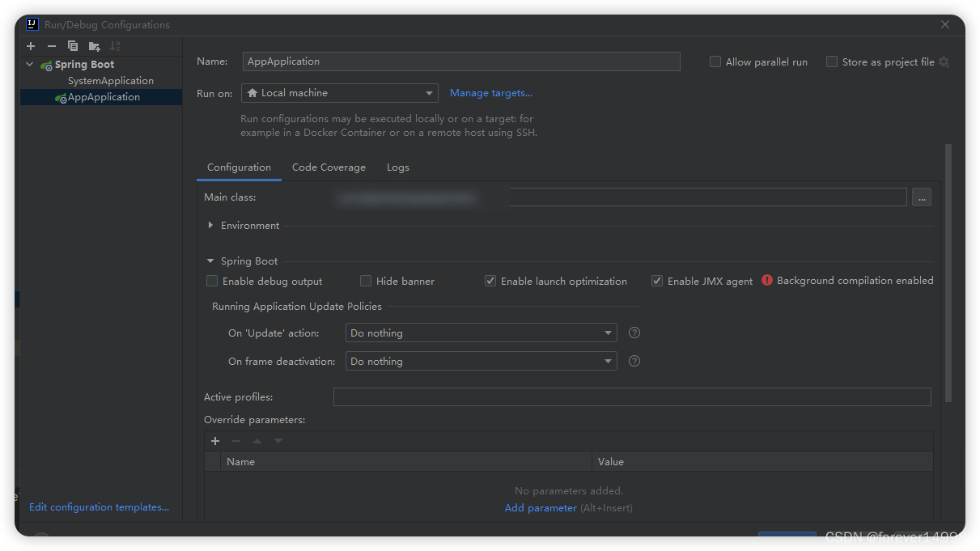This screenshot has height=551, width=980.
Task: Close the Run/Debug Configurations dialog
Action: [x=945, y=25]
